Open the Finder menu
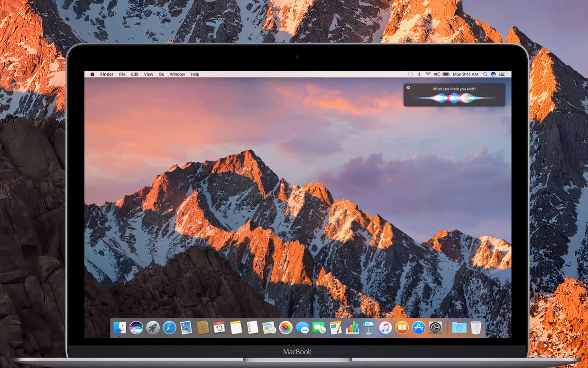Viewport: 588px width, 368px height. coord(107,74)
